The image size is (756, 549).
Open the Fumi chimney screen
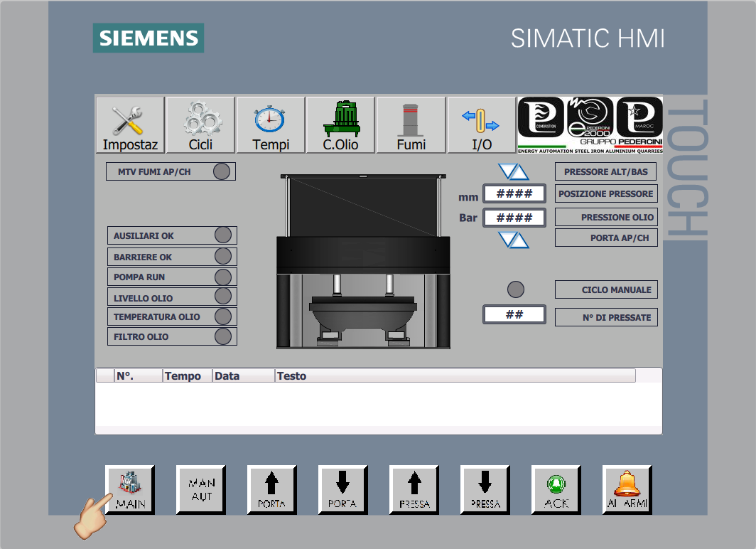[x=411, y=125]
